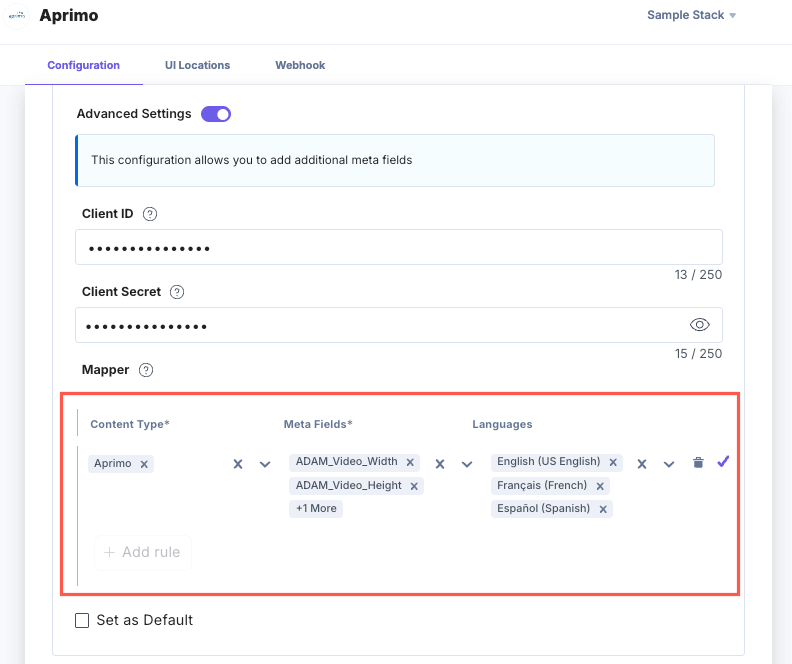Viewport: 792px width, 664px height.
Task: Click the Meta Fields column header
Action: (x=318, y=424)
